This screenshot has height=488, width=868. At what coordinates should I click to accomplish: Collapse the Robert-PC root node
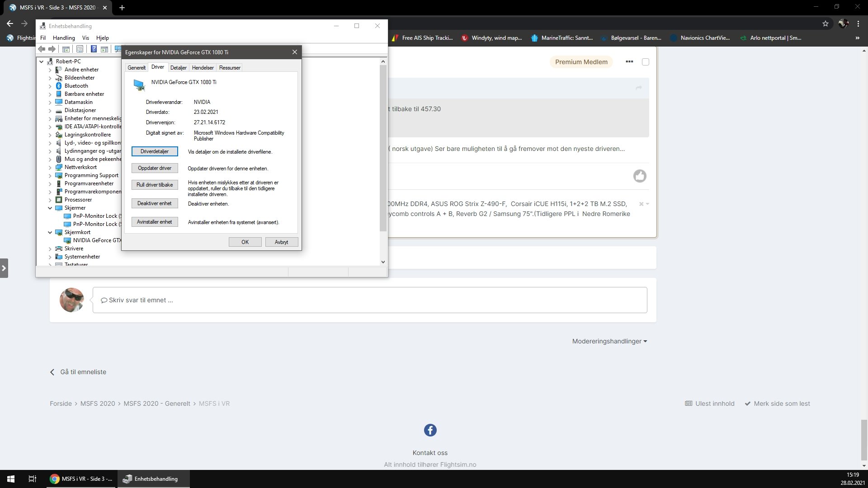(x=42, y=61)
